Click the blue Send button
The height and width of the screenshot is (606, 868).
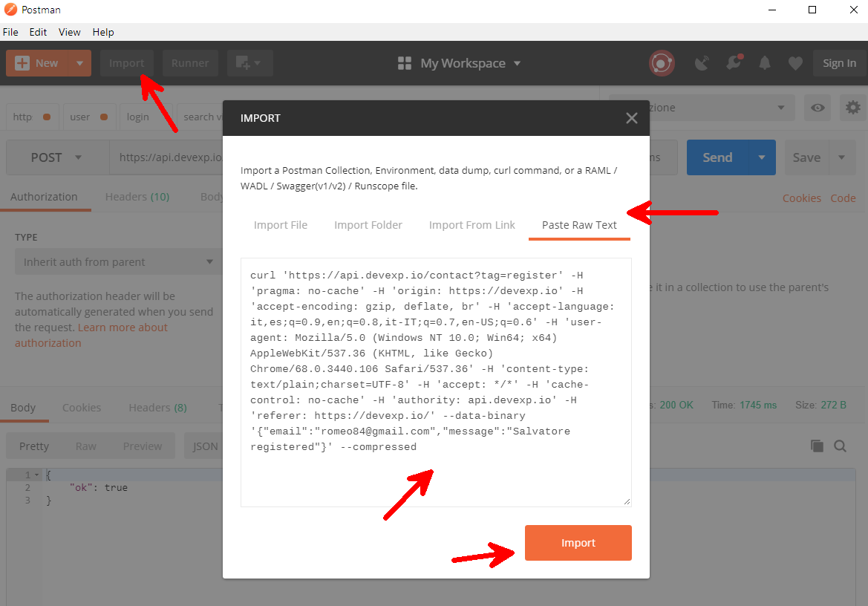coord(717,157)
